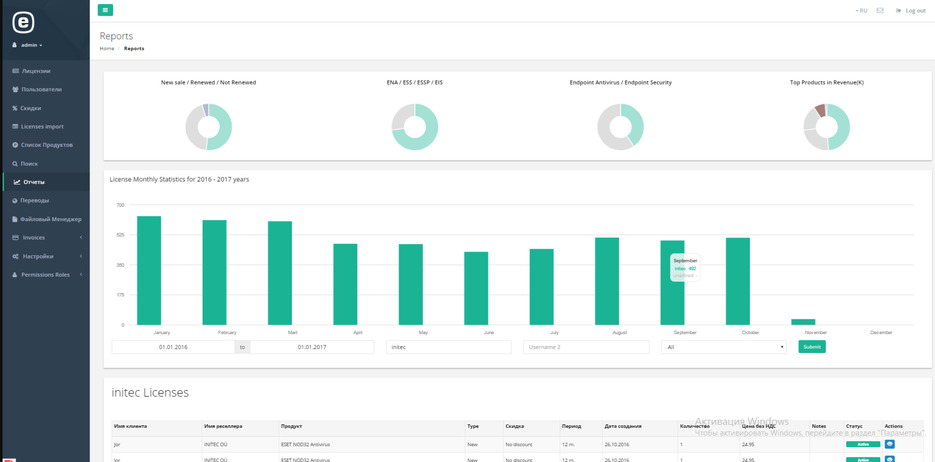Open the admin user dropdown
The height and width of the screenshot is (462, 935).
(x=27, y=45)
